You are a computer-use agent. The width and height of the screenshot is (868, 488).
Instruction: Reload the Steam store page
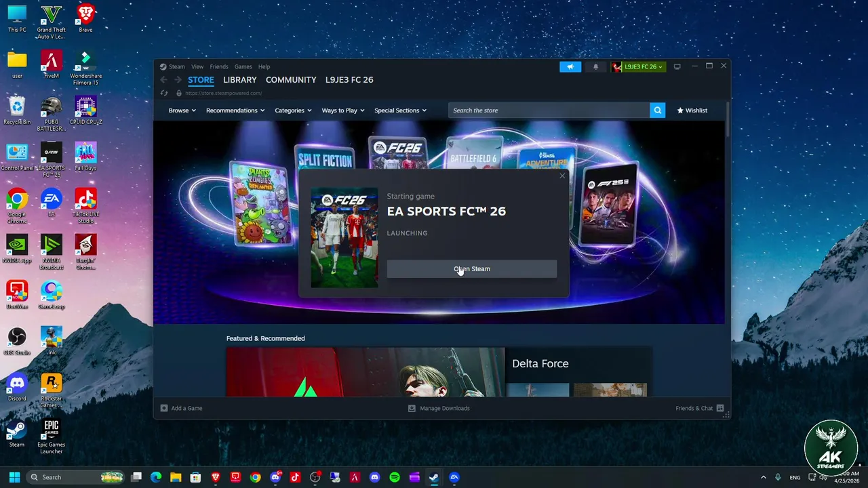point(164,93)
